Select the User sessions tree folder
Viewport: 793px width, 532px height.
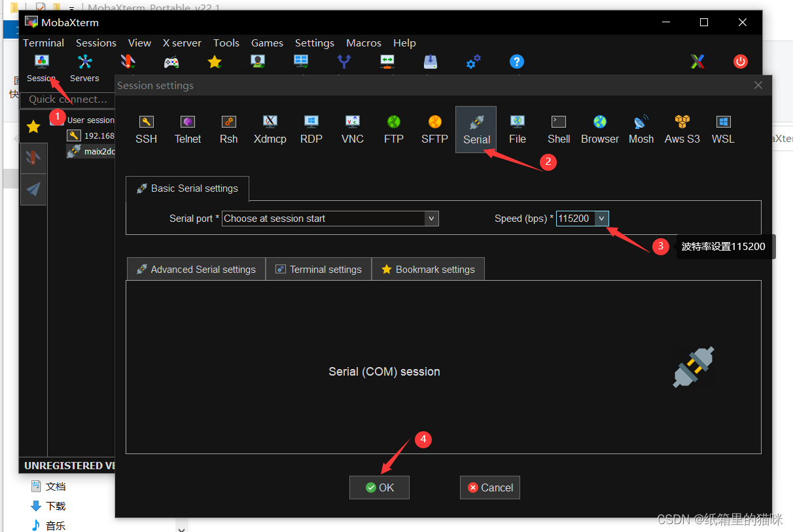tap(82, 120)
